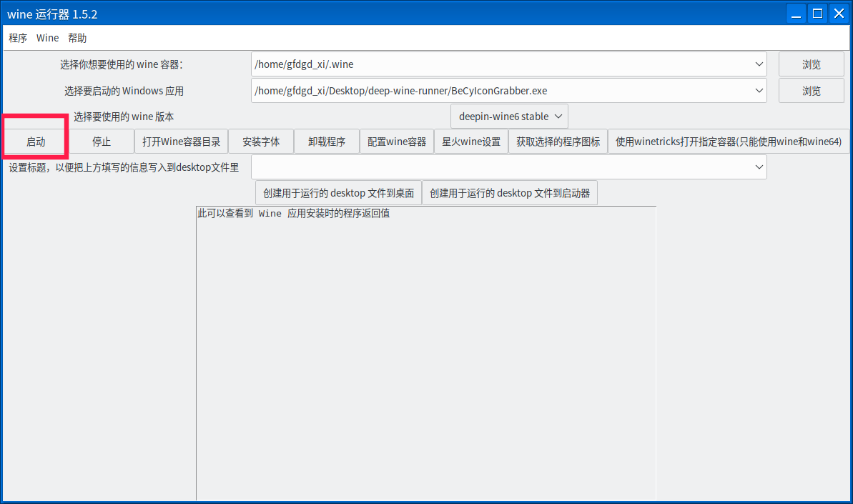853x504 pixels.
Task: Maximize the wine 运行器 window
Action: [818, 14]
